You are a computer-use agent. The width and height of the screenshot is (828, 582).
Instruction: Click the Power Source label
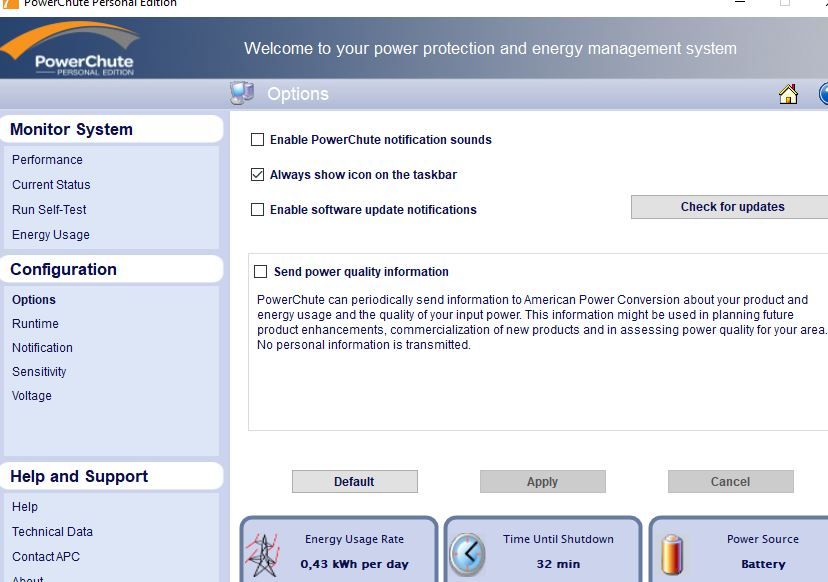(763, 539)
